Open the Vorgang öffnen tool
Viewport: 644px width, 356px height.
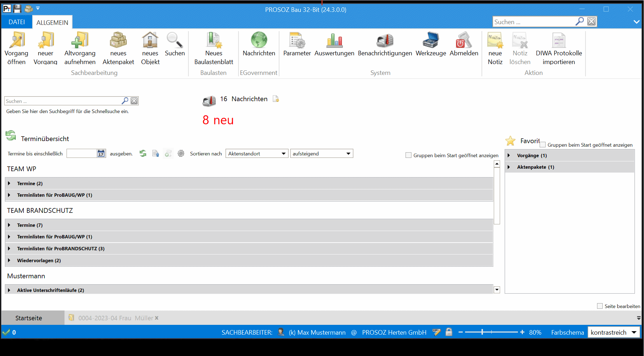click(16, 48)
